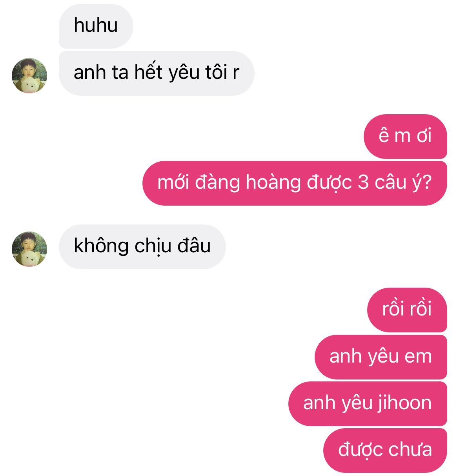459x476 pixels.
Task: Click the gray 'anh ta hết yêu tôi r' message
Action: click(x=157, y=73)
